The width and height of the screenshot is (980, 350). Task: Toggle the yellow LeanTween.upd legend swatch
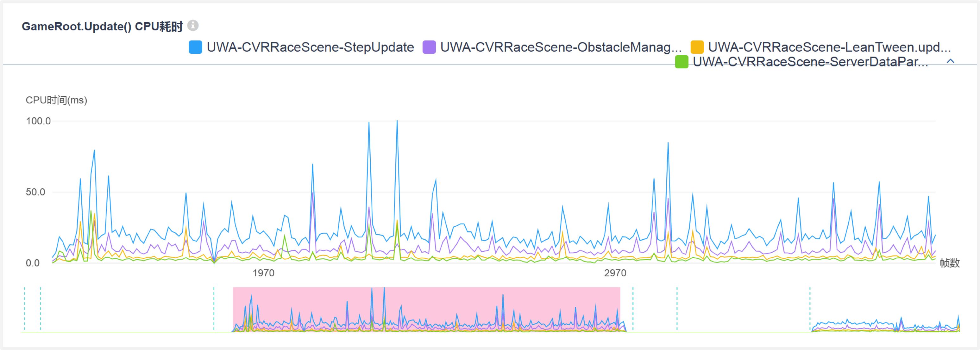(697, 47)
